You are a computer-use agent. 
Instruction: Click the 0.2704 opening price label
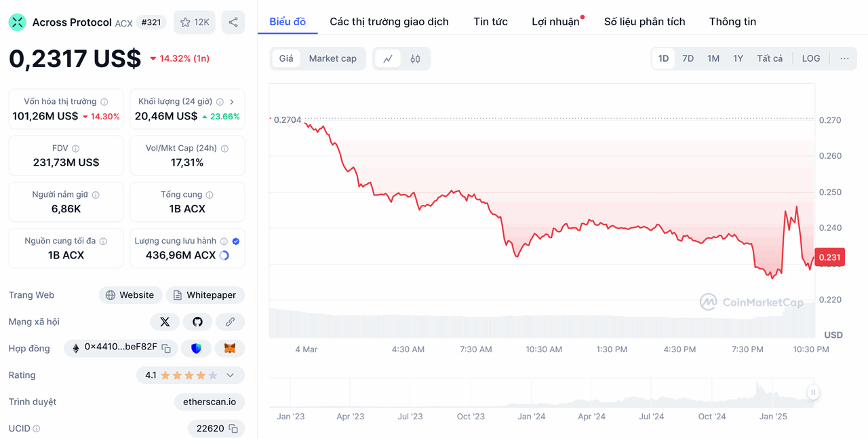[287, 120]
